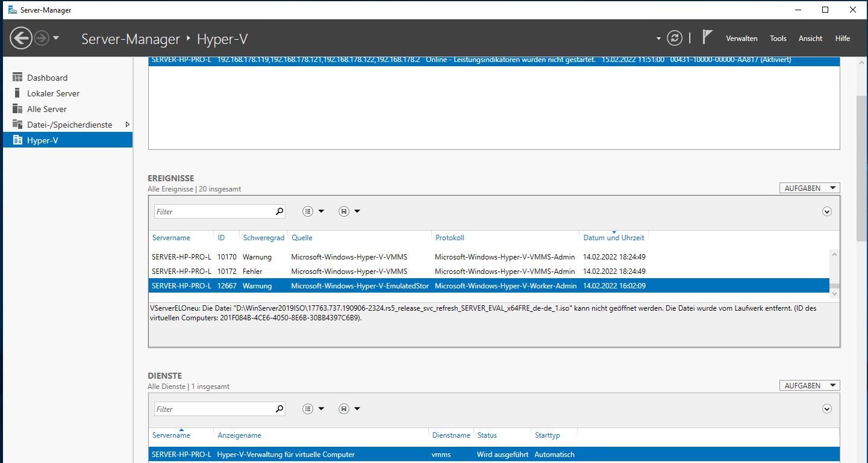Screen dimensions: 868x463
Task: Select Hyper-V-Verwaltung für virtuelle Computer service
Action: click(x=494, y=455)
